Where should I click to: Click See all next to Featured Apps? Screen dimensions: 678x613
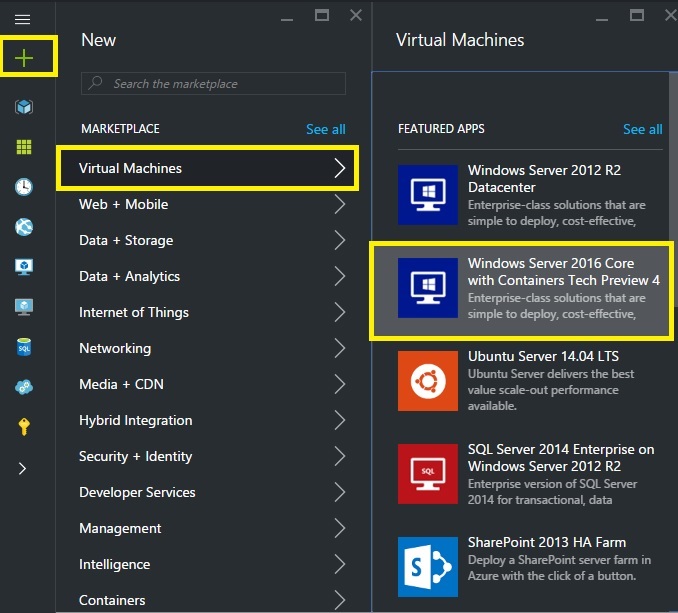pyautogui.click(x=642, y=129)
